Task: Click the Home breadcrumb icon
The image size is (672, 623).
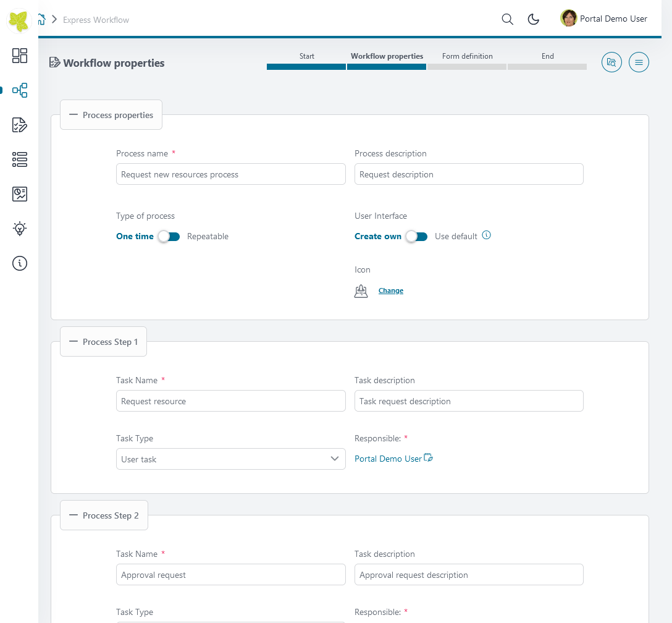Action: pyautogui.click(x=41, y=19)
